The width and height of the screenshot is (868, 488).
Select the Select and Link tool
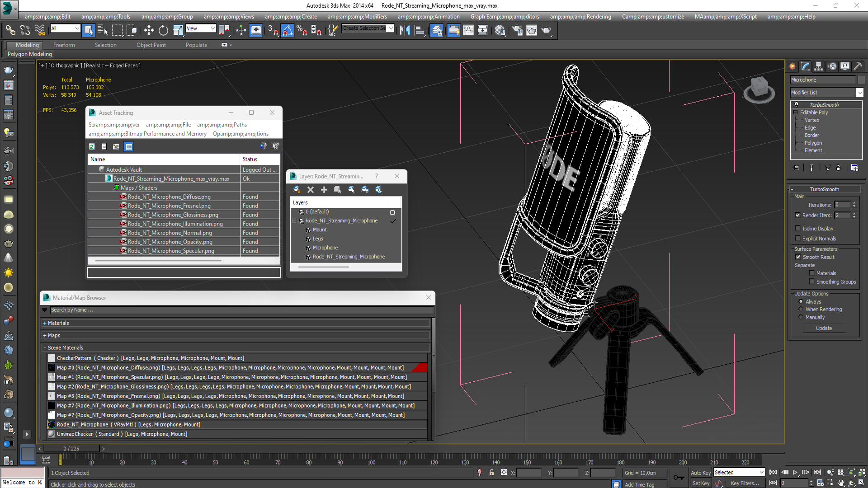point(10,30)
